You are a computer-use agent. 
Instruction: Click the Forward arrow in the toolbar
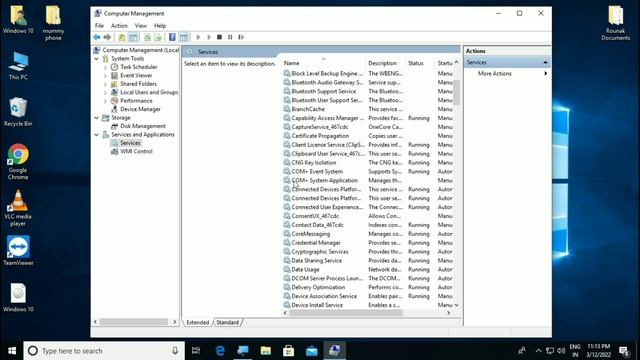pos(107,37)
